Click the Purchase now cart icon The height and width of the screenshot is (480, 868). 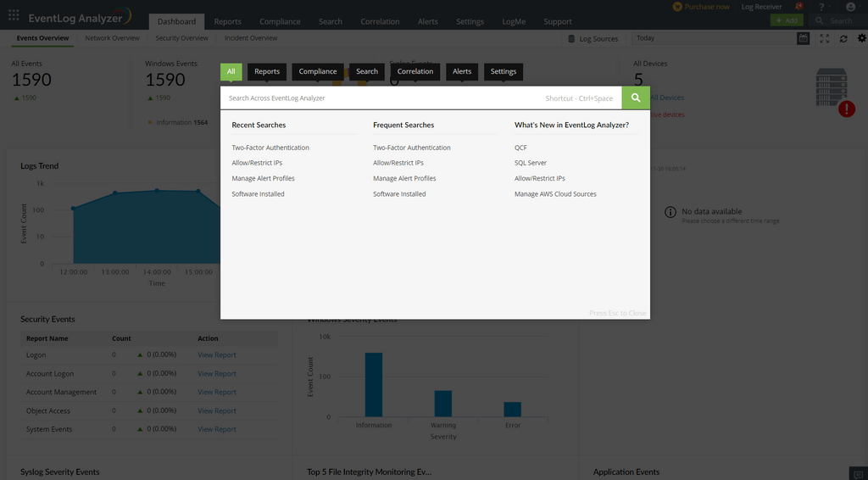pyautogui.click(x=677, y=7)
